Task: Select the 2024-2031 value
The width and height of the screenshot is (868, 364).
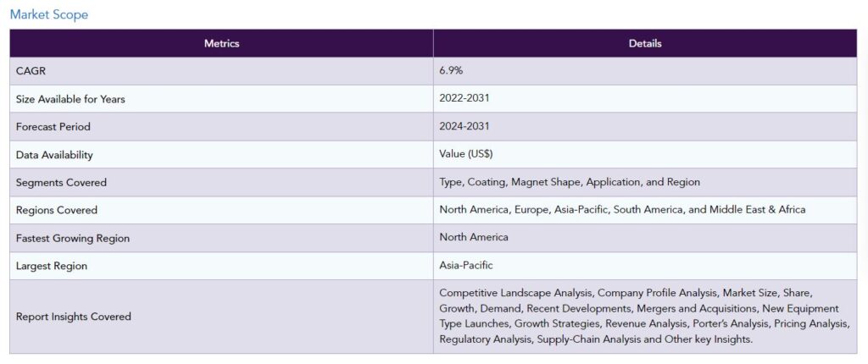Action: point(464,126)
